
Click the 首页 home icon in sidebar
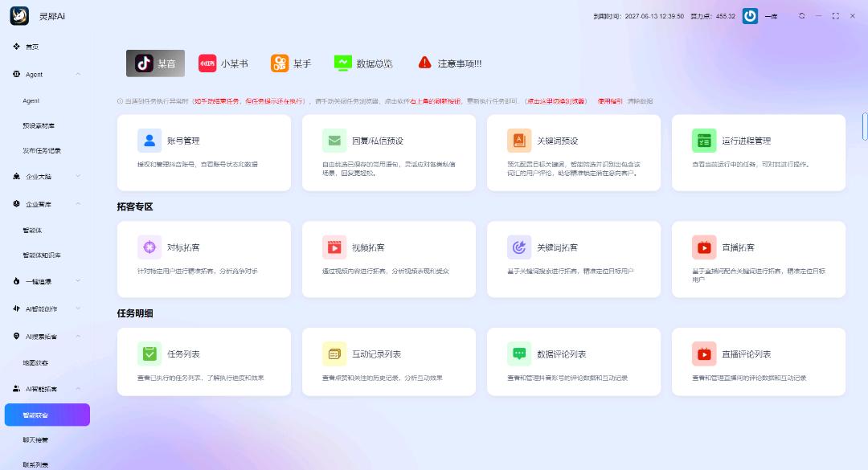(17, 47)
